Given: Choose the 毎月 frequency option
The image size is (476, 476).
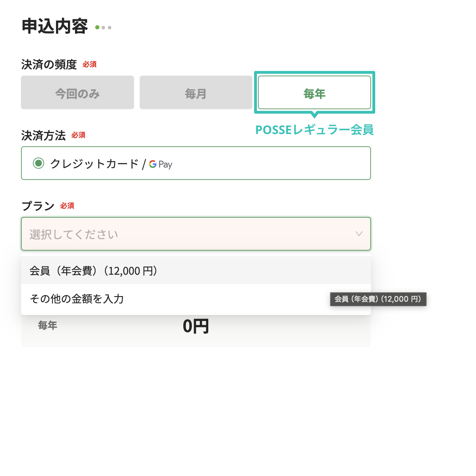Looking at the screenshot, I should pyautogui.click(x=196, y=93).
